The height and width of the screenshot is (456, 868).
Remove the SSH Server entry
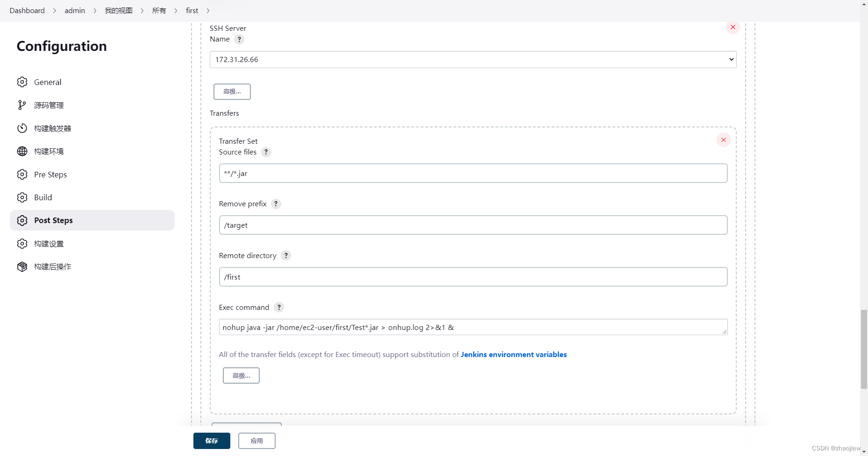(x=733, y=27)
